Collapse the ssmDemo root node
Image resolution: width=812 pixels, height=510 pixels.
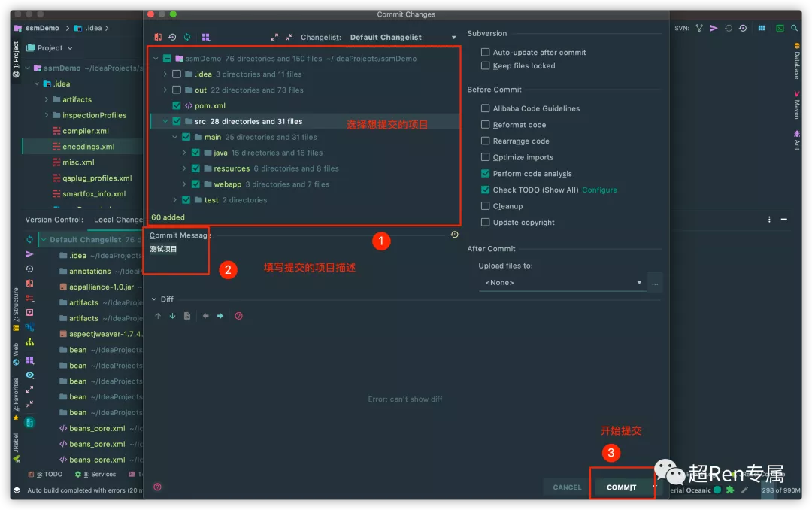156,59
